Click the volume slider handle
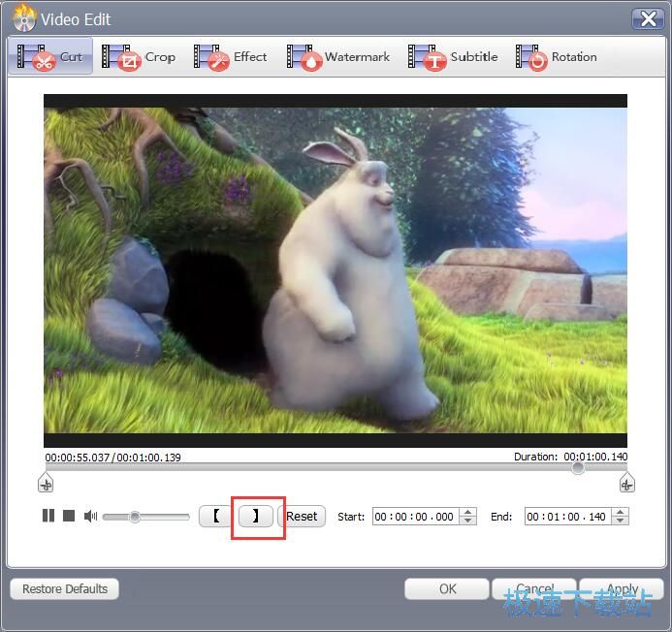This screenshot has width=672, height=632. pyautogui.click(x=135, y=517)
